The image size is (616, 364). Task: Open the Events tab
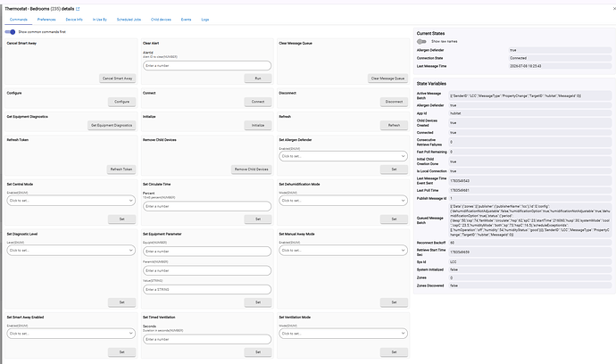click(186, 20)
